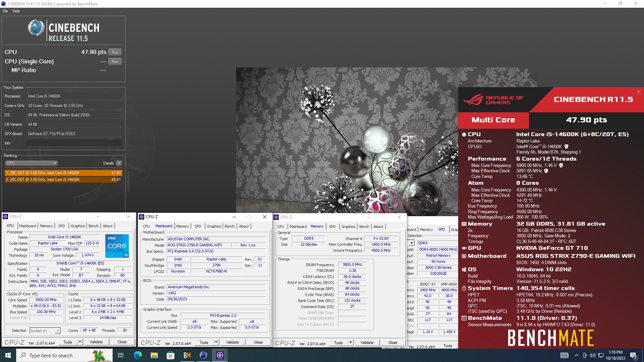Launch Microsoft Edge from taskbar

(x=138, y=355)
